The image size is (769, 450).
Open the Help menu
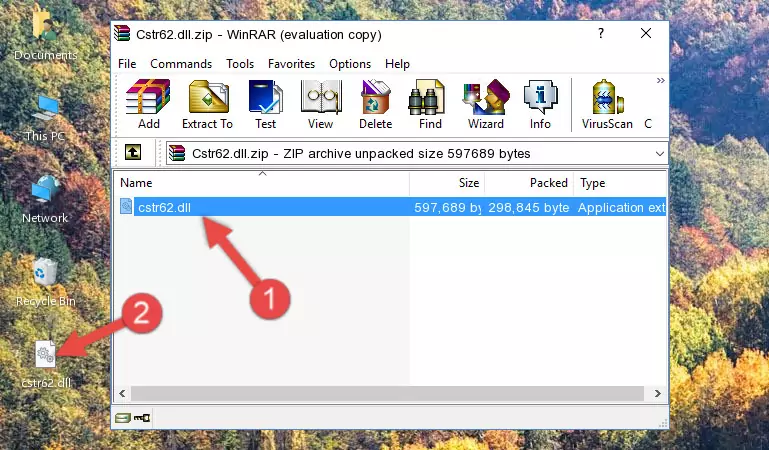click(397, 64)
